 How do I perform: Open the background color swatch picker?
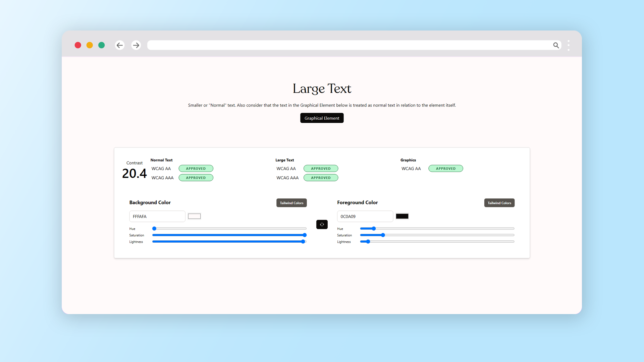(194, 216)
